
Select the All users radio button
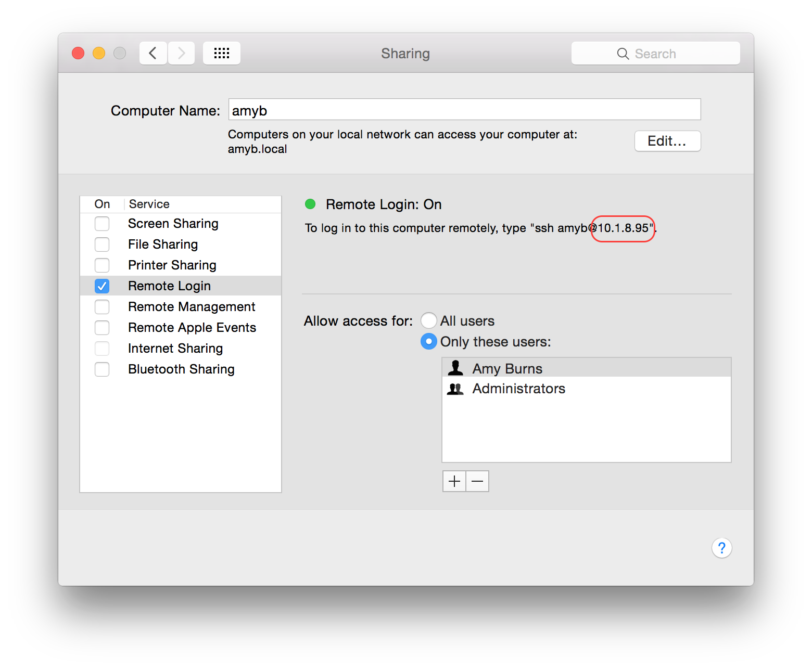(428, 320)
